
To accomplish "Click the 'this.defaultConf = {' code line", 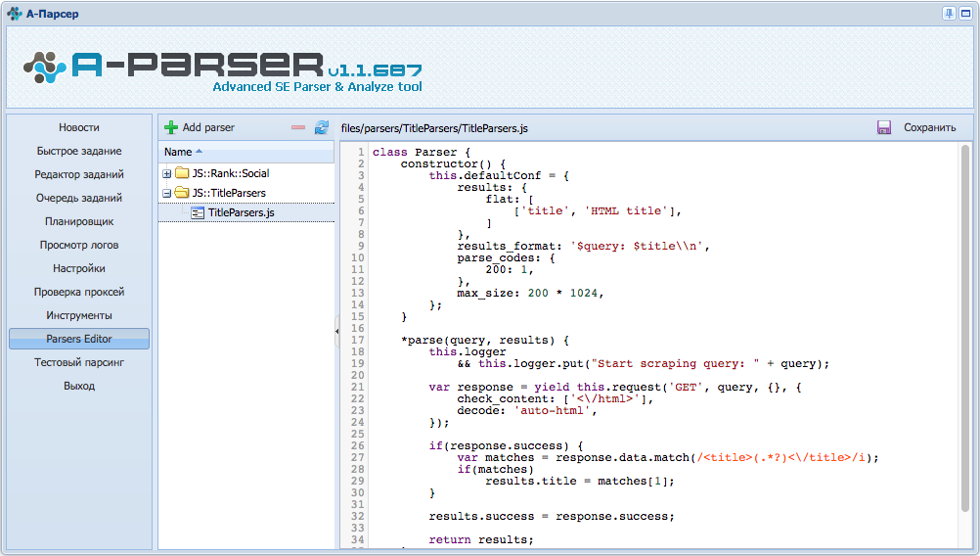I will [x=499, y=176].
